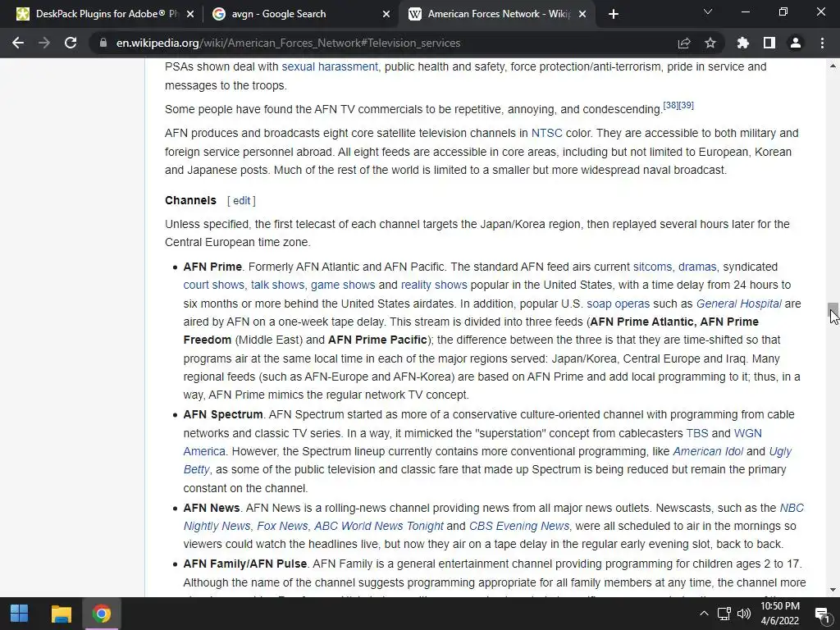Viewport: 840px width, 630px height.
Task: Follow the soap operas link
Action: pos(618,304)
